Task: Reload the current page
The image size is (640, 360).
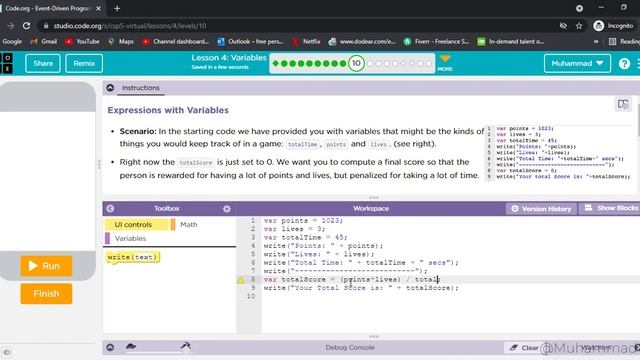Action: 27,26
